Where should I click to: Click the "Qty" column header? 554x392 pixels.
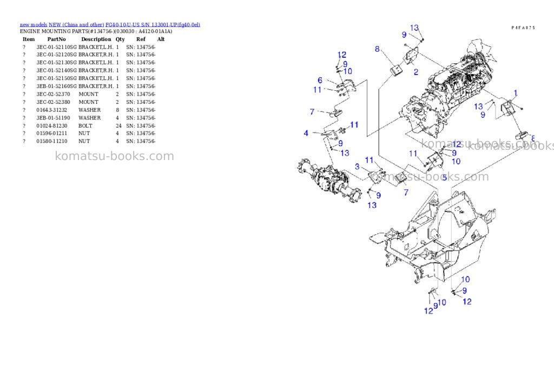[x=120, y=39]
